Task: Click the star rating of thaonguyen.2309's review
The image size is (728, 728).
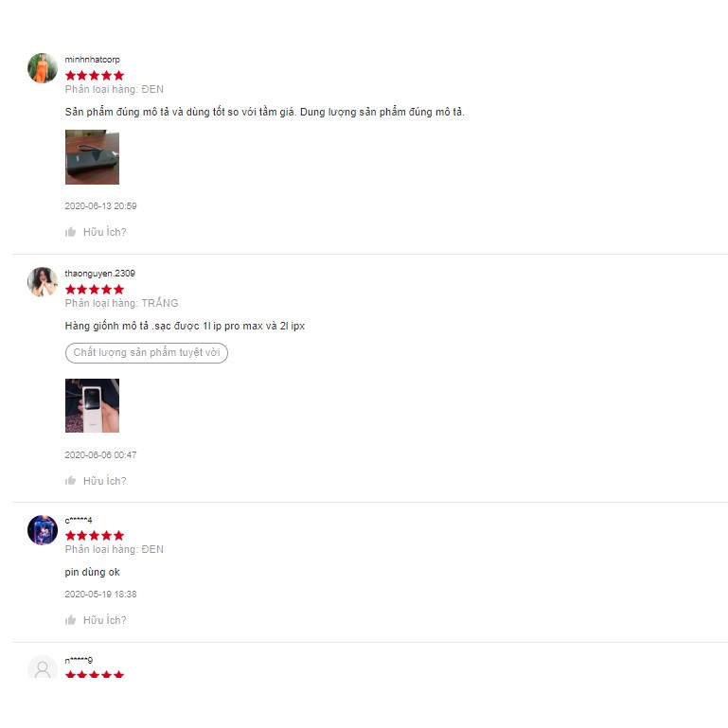Action: pos(95,290)
